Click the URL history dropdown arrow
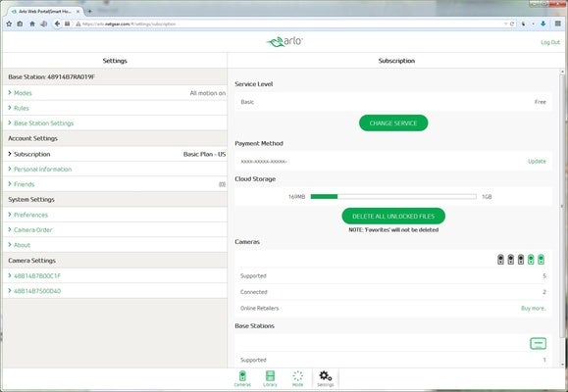This screenshot has height=392, width=568. 505,24
